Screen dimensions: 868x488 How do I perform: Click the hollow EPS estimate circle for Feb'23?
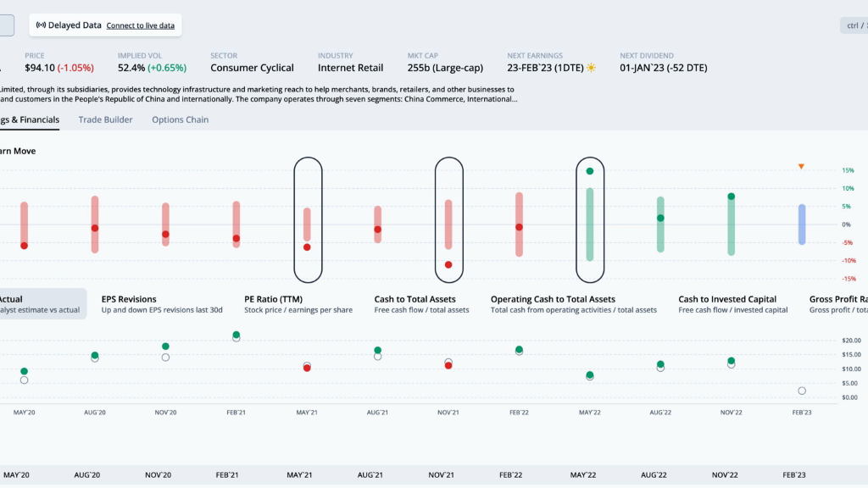click(x=802, y=391)
